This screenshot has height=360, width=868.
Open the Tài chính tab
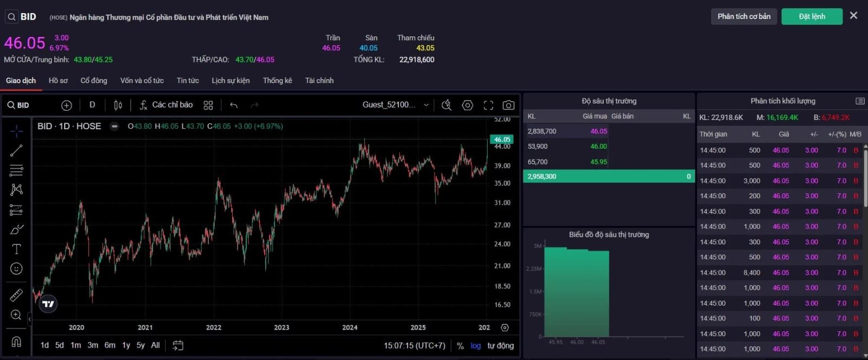(x=319, y=80)
